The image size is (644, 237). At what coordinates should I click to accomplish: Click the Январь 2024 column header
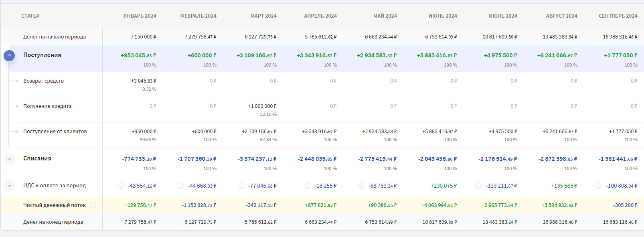click(x=140, y=16)
